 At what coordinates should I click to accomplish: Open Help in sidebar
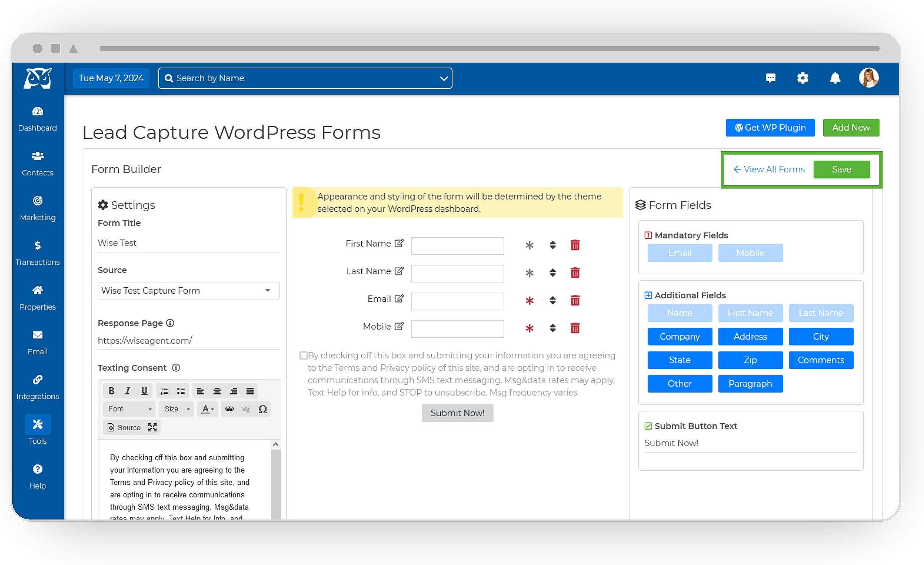point(38,477)
